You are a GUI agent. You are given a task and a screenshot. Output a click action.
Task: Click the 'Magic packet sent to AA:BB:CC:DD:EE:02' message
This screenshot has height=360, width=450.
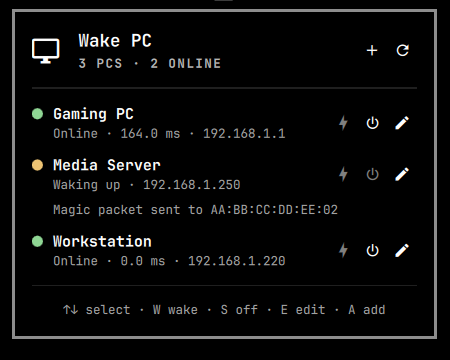coord(196,210)
